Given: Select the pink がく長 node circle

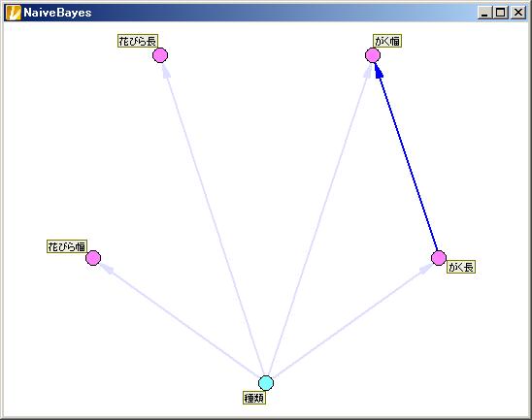Looking at the screenshot, I should (439, 258).
